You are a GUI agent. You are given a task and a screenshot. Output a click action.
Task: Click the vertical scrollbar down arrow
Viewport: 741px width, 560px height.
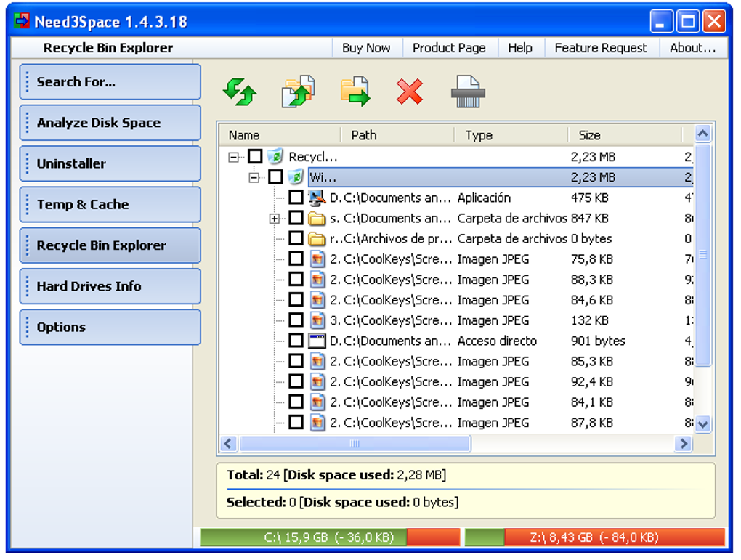[x=702, y=424]
